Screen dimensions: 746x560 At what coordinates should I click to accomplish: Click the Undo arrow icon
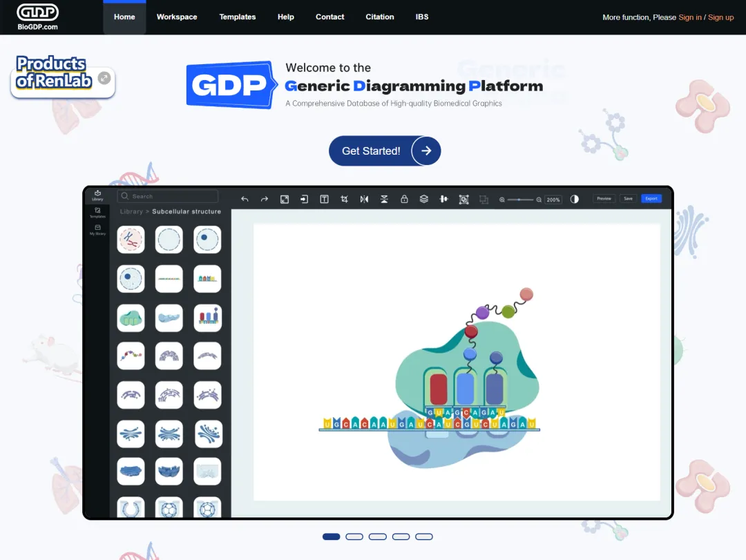click(x=245, y=200)
